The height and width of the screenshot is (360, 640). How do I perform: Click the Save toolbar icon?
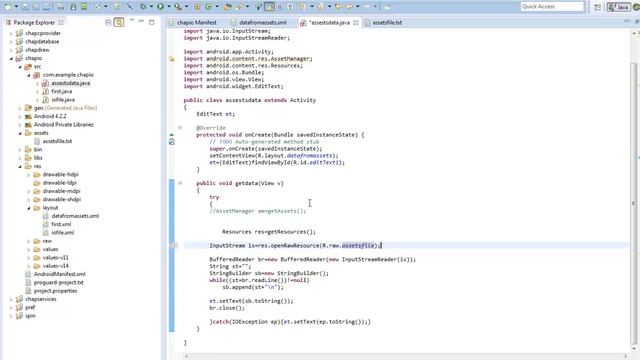tap(25, 7)
